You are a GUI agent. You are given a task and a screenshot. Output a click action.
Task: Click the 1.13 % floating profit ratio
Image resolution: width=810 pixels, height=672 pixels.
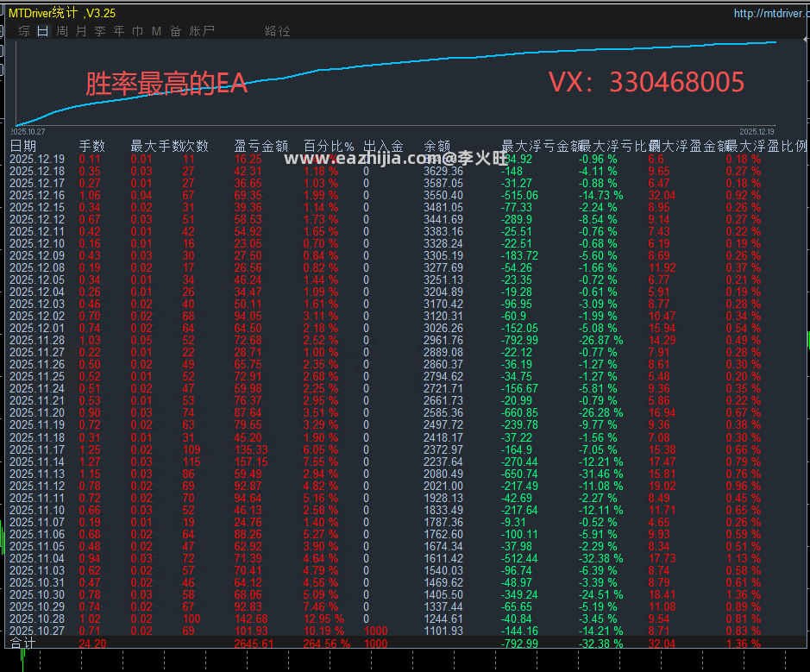(x=744, y=559)
